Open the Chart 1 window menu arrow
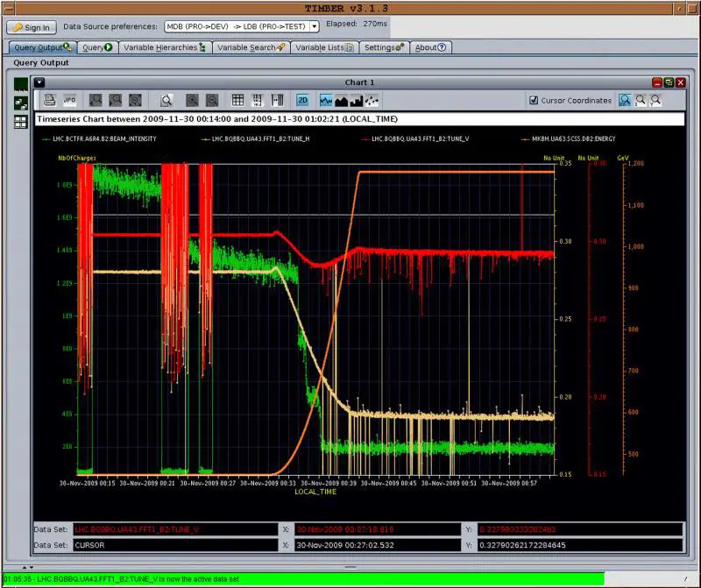701x588 pixels. (x=39, y=82)
